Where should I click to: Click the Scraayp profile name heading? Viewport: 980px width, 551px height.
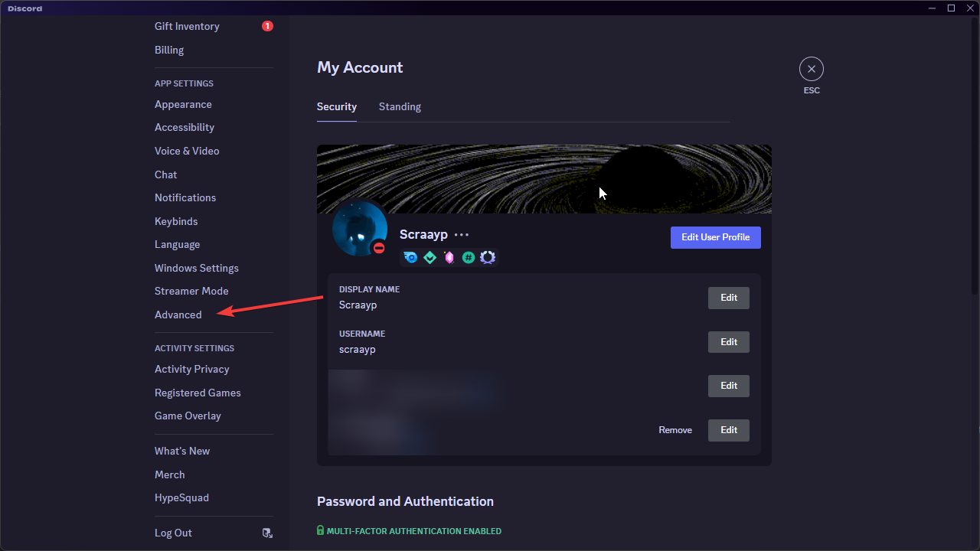423,235
